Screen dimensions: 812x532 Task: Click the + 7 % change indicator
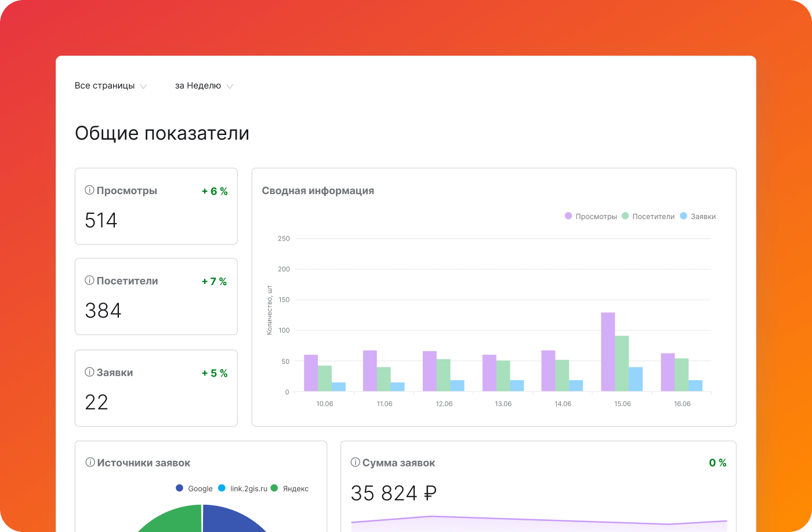[x=215, y=282]
